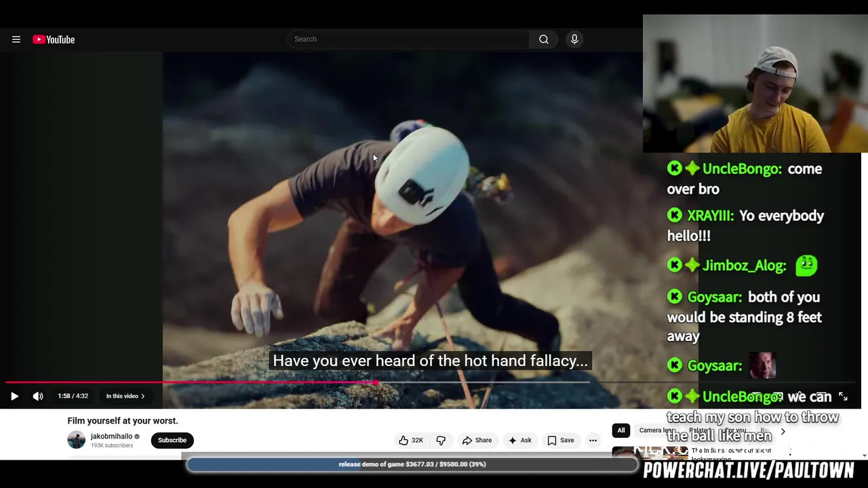This screenshot has width=868, height=488.
Task: Open jakobmihailo channel avatar
Action: (77, 440)
